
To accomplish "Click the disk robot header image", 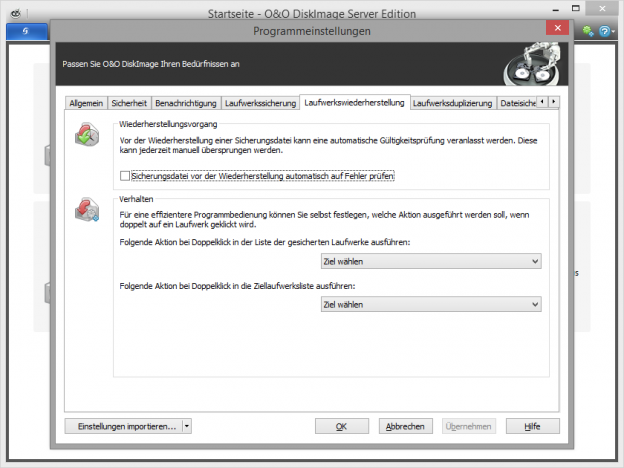I will (532, 64).
